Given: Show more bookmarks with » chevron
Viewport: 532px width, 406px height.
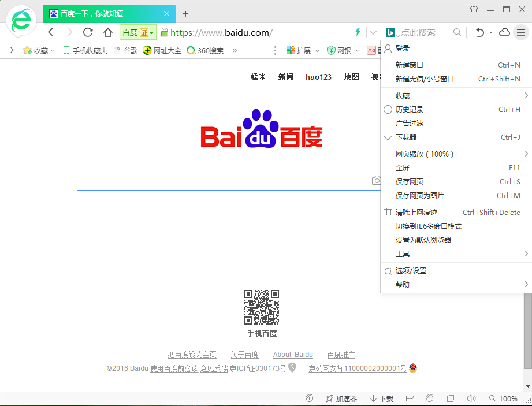Looking at the screenshot, I should (x=235, y=51).
